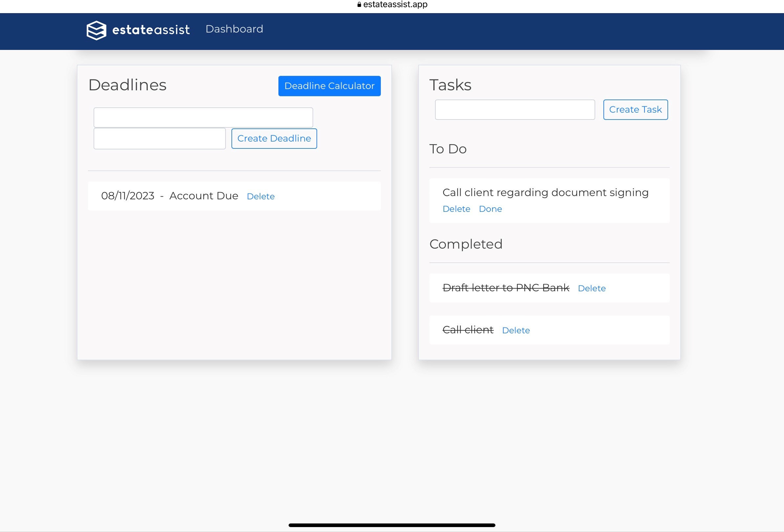Click the estateassist brand name text

tap(151, 30)
